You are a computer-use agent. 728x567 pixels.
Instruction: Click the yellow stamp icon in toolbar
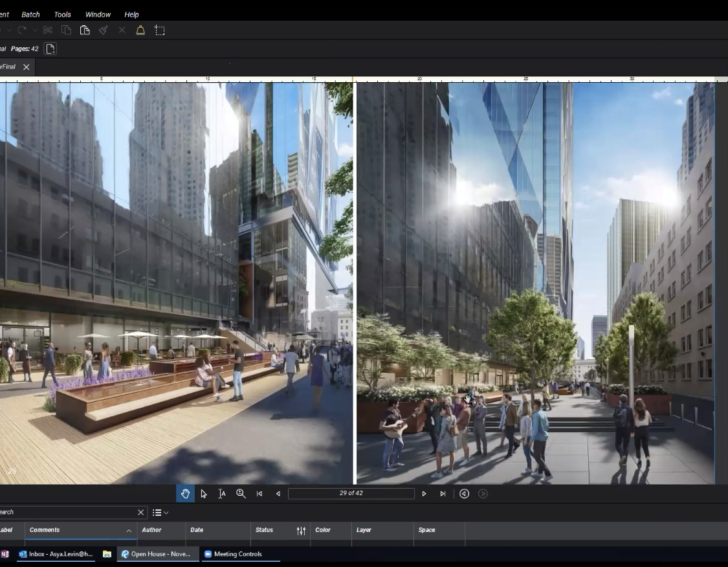click(140, 30)
